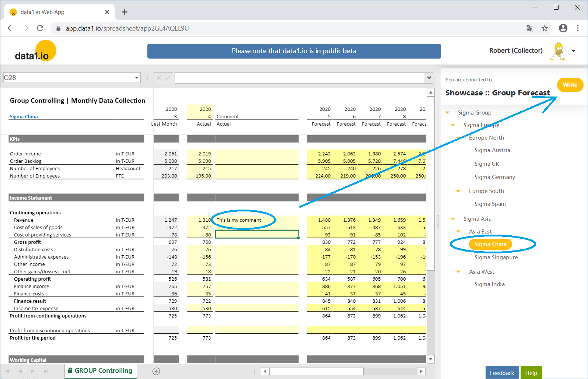
Task: Go back to the previous page
Action: tap(11, 28)
